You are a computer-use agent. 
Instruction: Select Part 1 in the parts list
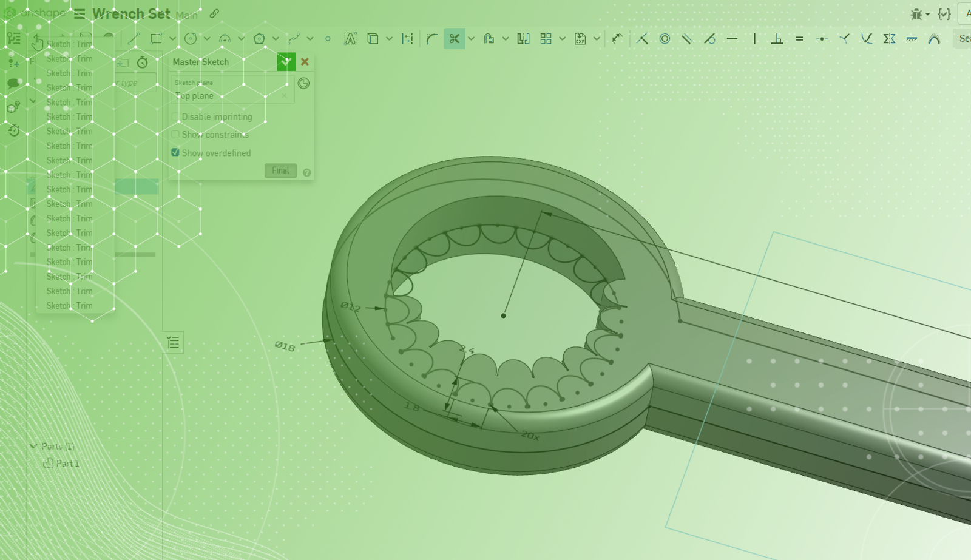coord(67,464)
